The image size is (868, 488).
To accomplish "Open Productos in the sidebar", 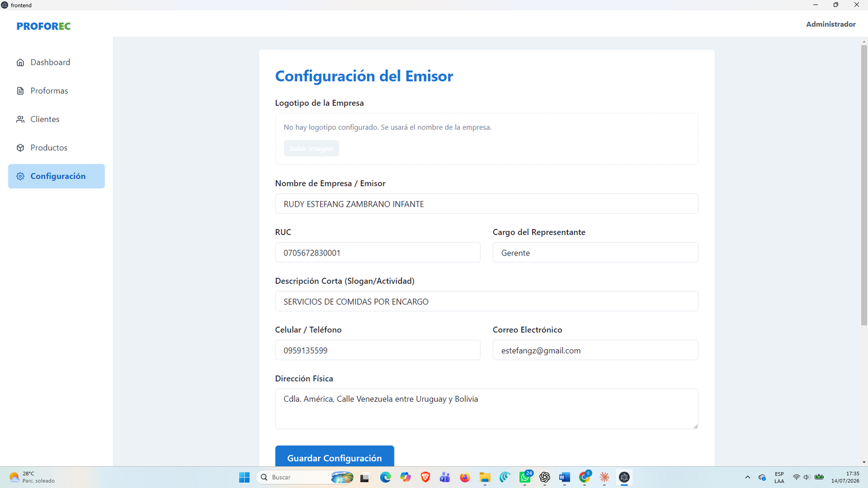I will [x=56, y=147].
